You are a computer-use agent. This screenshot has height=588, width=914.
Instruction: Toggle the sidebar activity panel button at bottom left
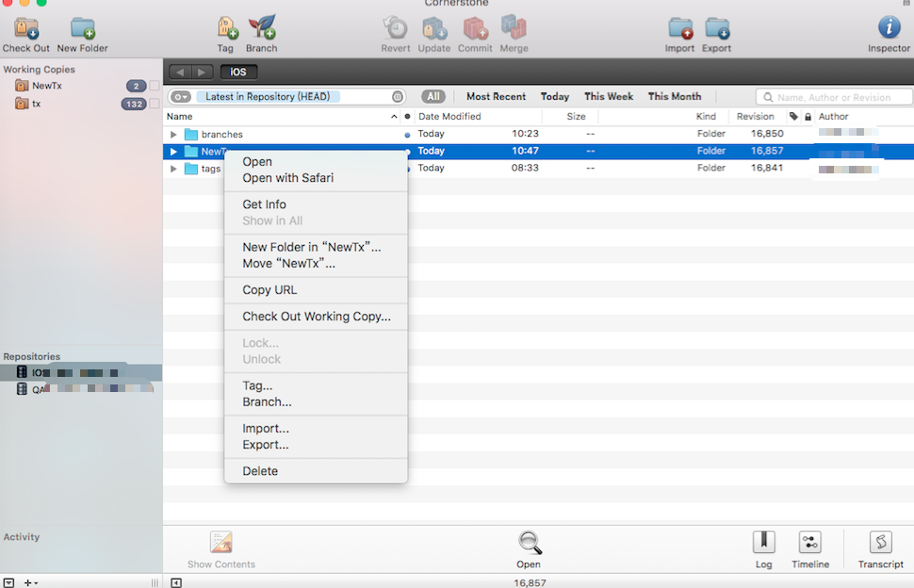pos(8,582)
